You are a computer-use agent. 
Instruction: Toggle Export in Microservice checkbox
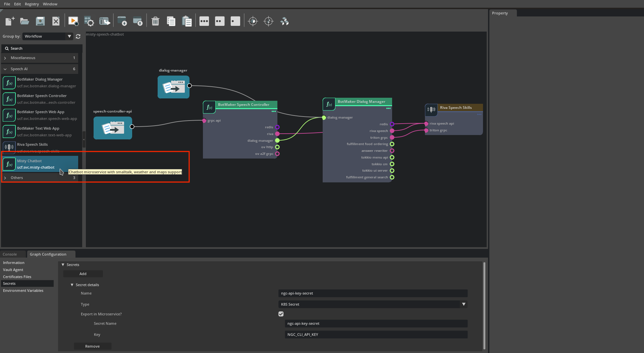(281, 314)
